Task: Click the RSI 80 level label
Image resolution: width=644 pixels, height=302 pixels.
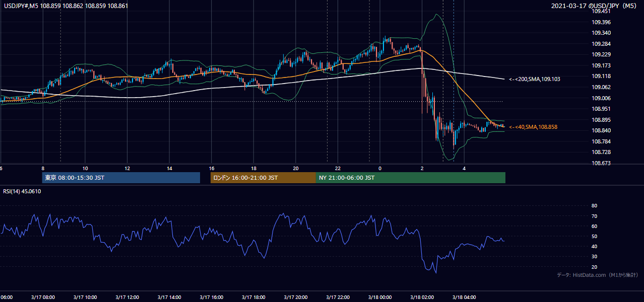Action: pos(594,206)
